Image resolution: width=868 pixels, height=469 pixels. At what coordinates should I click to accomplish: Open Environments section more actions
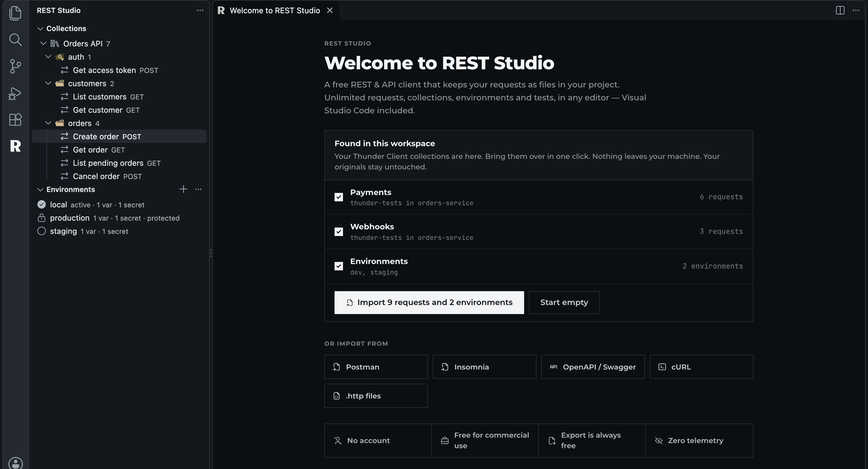click(198, 189)
